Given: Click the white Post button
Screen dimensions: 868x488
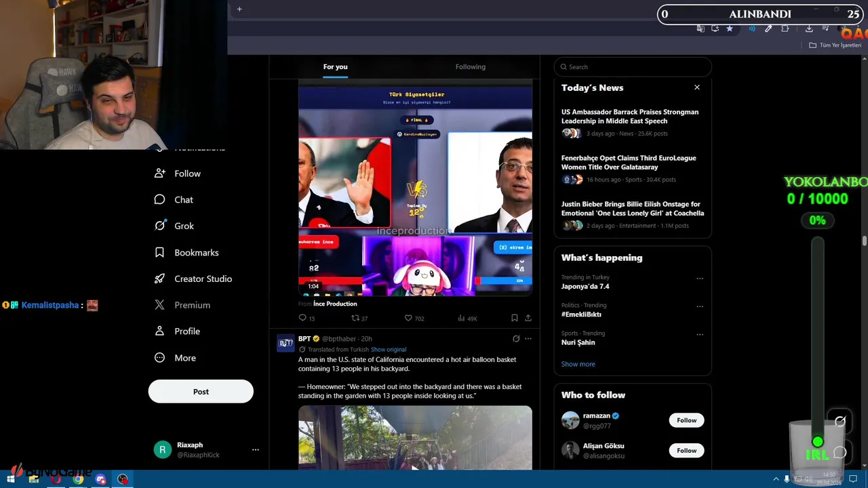Looking at the screenshot, I should [201, 391].
